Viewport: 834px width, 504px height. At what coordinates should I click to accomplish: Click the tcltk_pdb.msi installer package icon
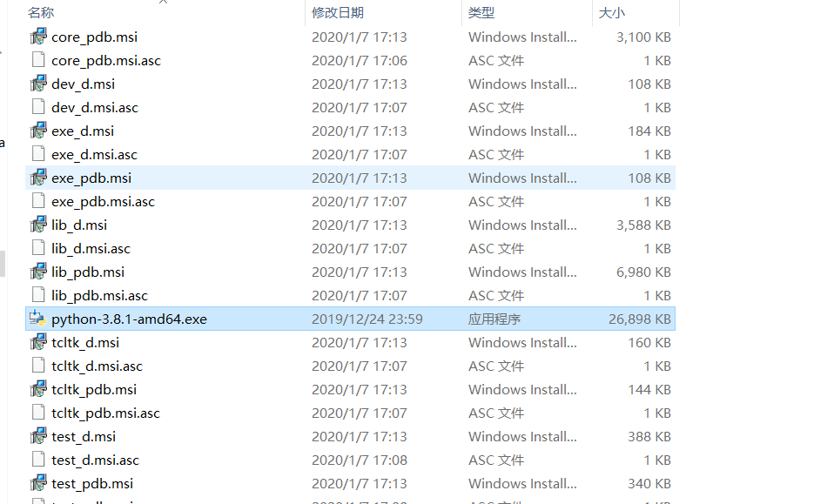pyautogui.click(x=38, y=389)
